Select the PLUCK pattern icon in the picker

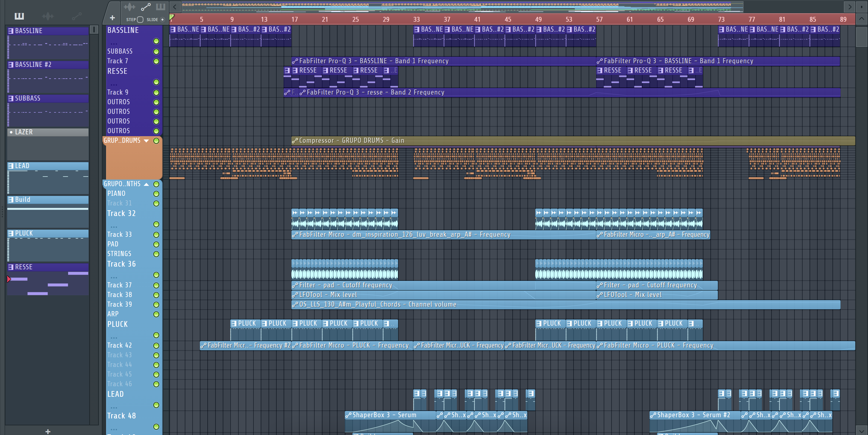[11, 233]
